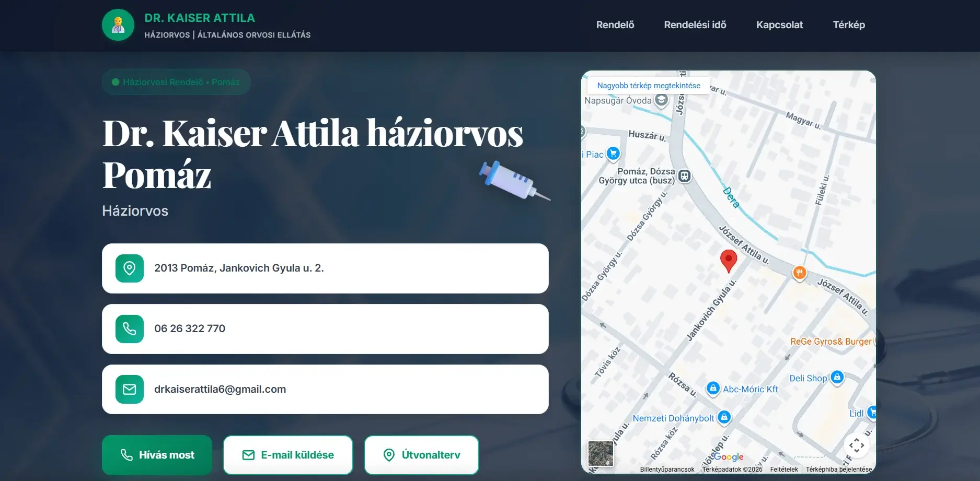
Task: Select the Nemzeti Dohánybolt shop icon
Action: [724, 416]
